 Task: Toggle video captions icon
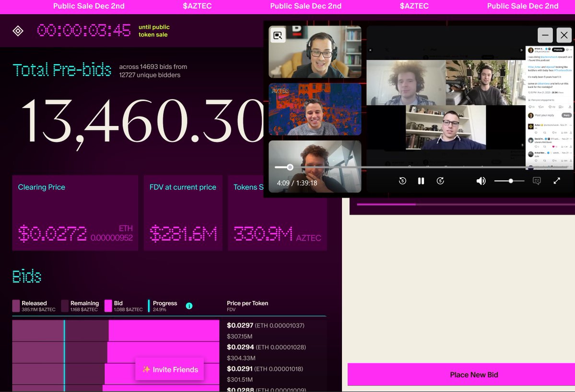click(537, 181)
